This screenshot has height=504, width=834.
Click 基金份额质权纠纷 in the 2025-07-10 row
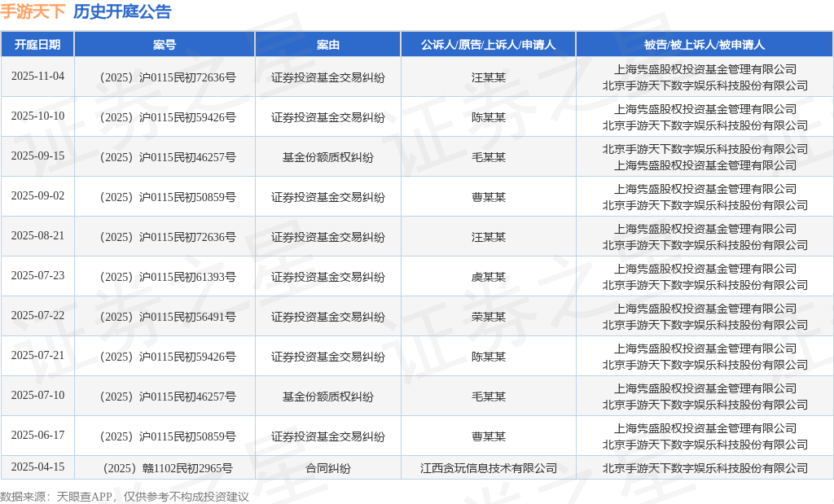tap(327, 397)
